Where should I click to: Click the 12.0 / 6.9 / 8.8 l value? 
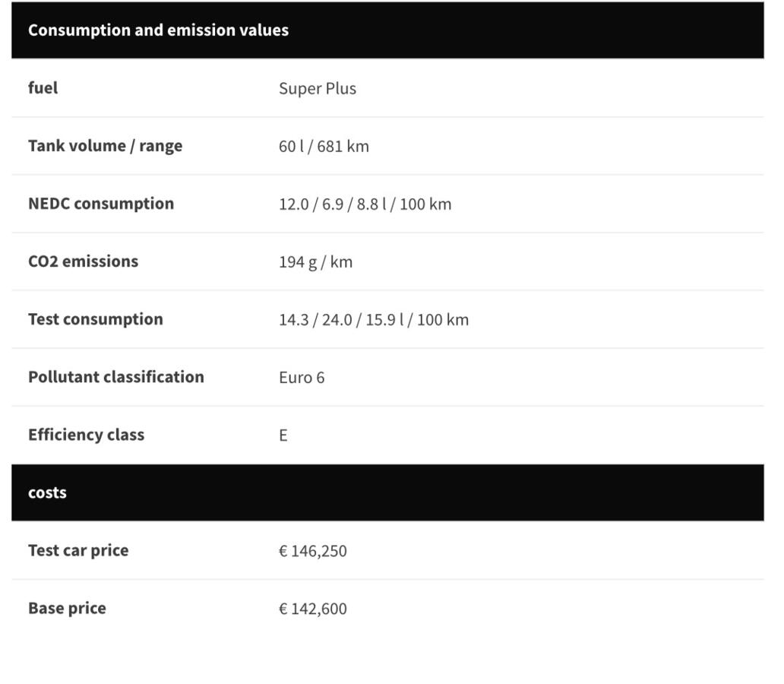pos(365,204)
